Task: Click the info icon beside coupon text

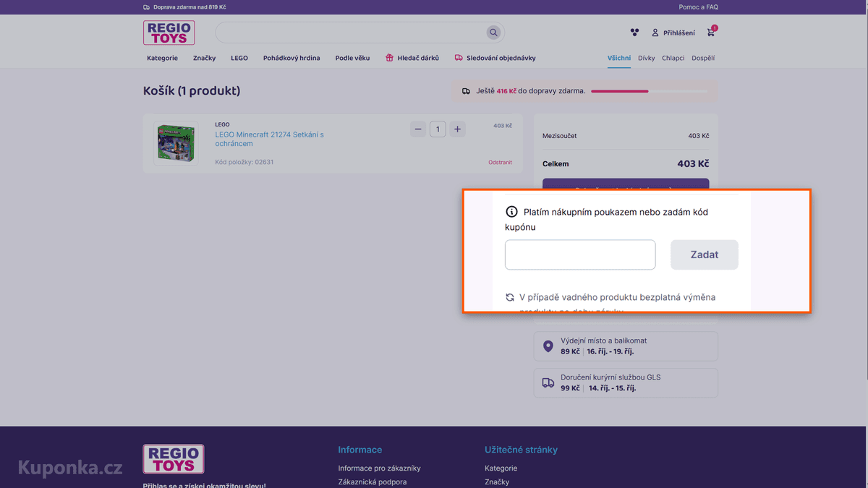Action: coord(511,212)
